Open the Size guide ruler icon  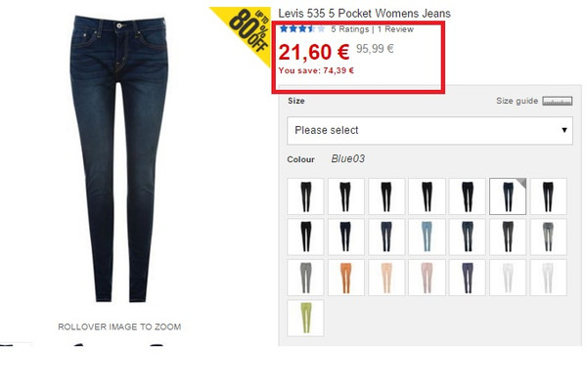point(558,101)
